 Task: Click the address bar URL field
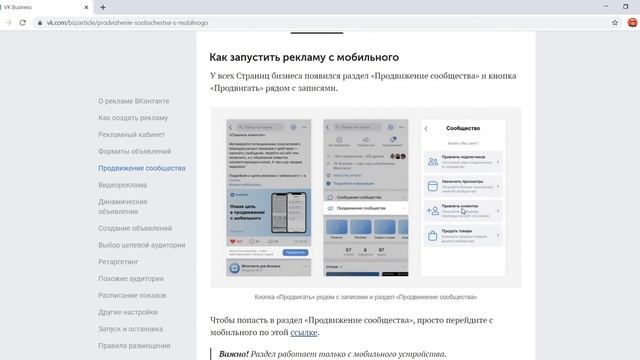pos(322,23)
